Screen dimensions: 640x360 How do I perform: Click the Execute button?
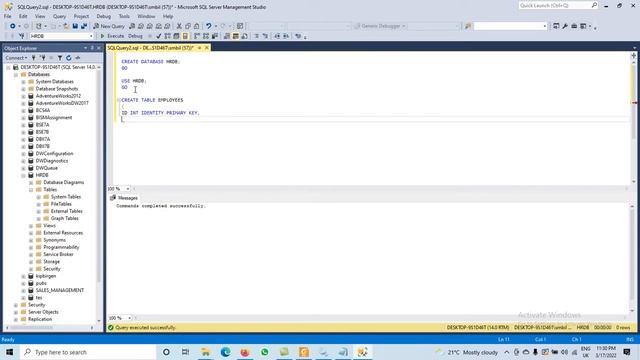click(x=112, y=36)
